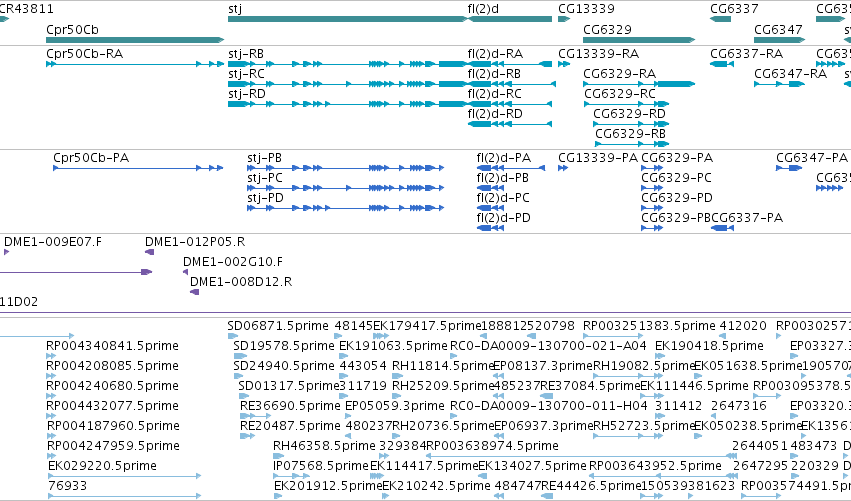Open the DME1-002G10.F feature label

point(233,262)
